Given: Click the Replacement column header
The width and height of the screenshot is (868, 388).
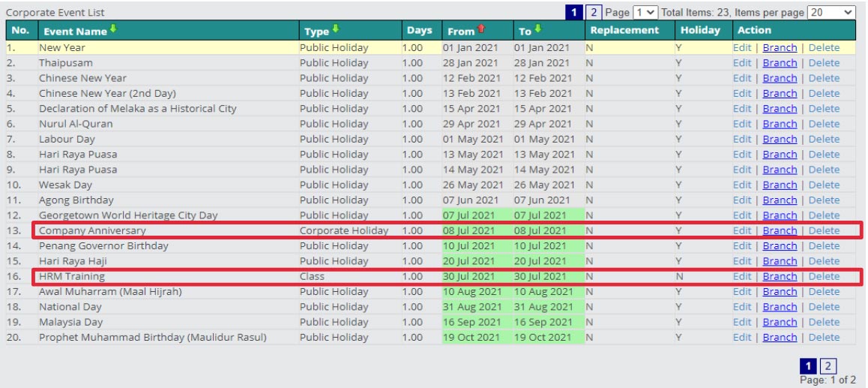Looking at the screenshot, I should [624, 31].
